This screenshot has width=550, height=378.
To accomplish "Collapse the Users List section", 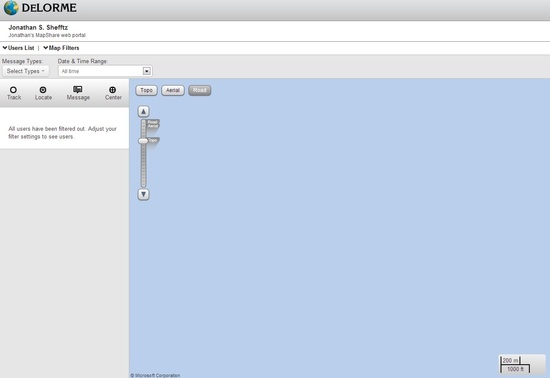I will coord(18,48).
